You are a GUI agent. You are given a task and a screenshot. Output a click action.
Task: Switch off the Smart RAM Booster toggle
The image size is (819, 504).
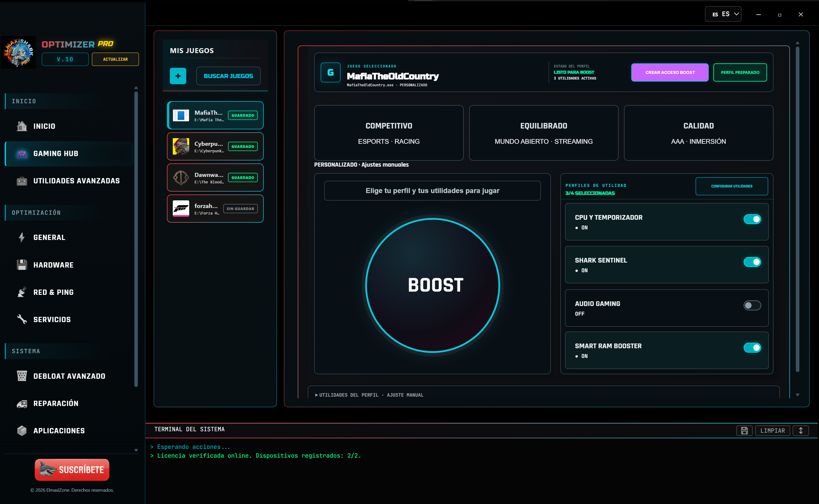752,348
